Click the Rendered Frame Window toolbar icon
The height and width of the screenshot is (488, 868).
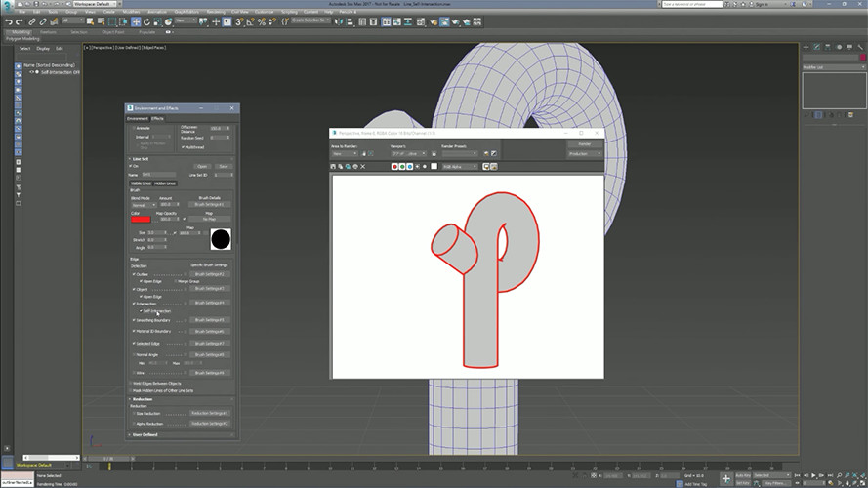(444, 22)
